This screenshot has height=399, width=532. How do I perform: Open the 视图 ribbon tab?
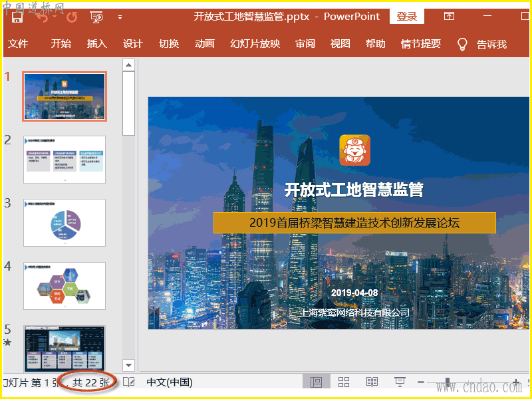[x=340, y=44]
